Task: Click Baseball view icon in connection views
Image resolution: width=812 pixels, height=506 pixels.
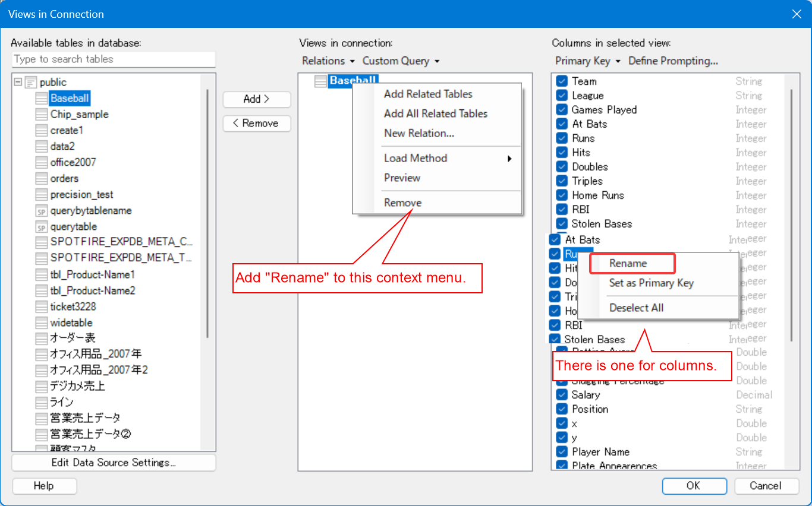Action: tap(320, 81)
